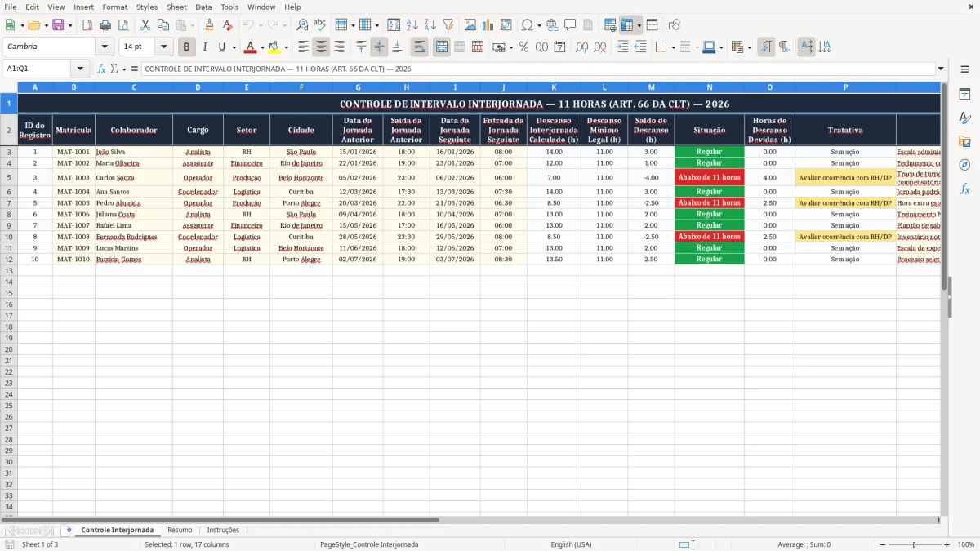
Task: Export directly as PDF
Action: coord(87,25)
